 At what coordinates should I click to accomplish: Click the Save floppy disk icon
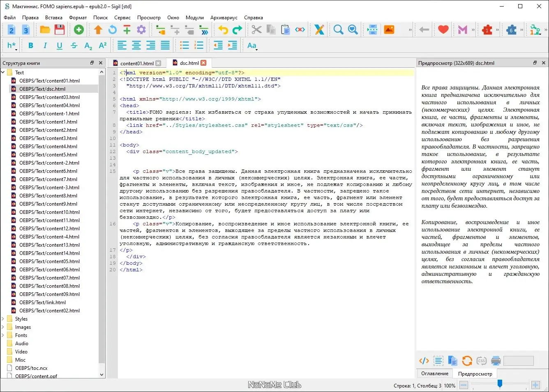60,30
